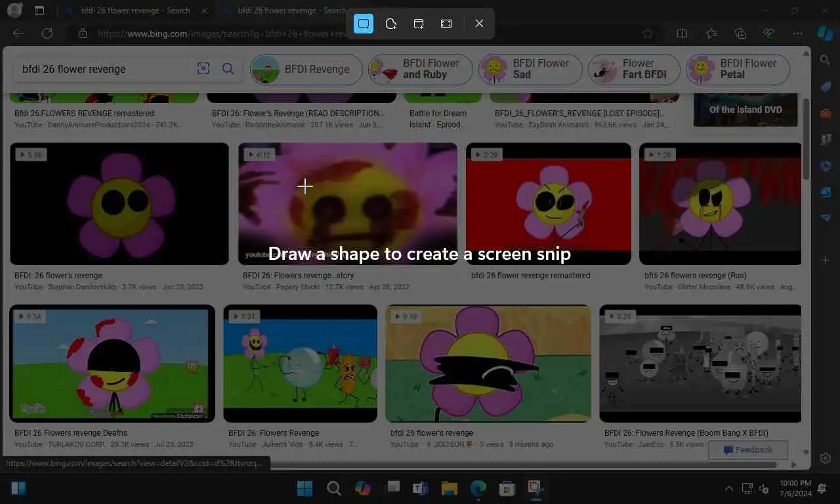The width and height of the screenshot is (840, 504).
Task: Open the Windows Start menu
Action: [304, 488]
